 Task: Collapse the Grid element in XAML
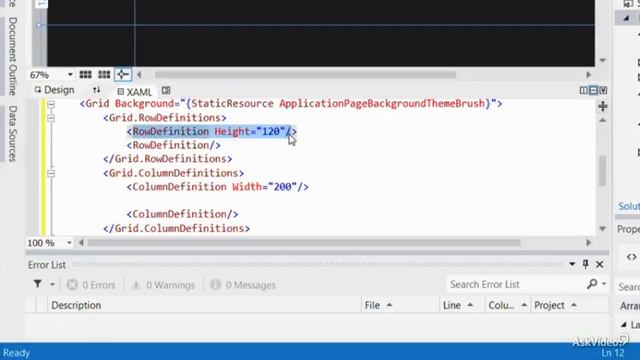pos(51,104)
